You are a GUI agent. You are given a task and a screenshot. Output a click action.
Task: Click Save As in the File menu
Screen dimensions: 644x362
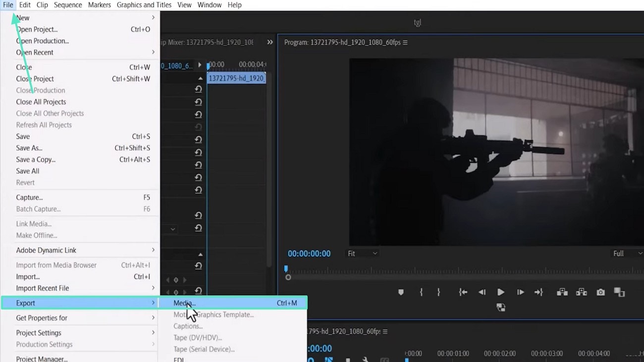(x=30, y=148)
